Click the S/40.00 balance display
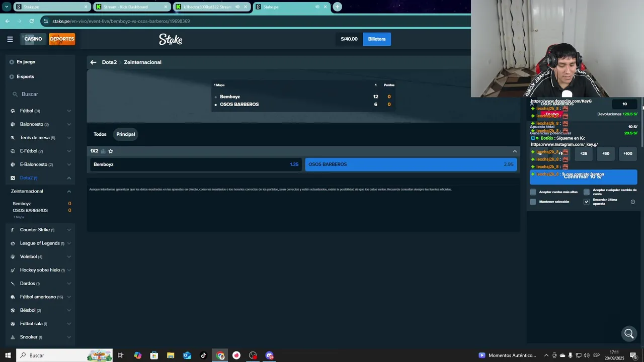 click(349, 39)
